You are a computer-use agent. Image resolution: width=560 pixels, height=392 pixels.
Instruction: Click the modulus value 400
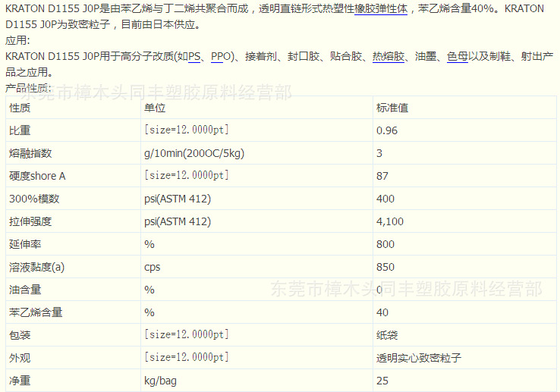tap(385, 199)
